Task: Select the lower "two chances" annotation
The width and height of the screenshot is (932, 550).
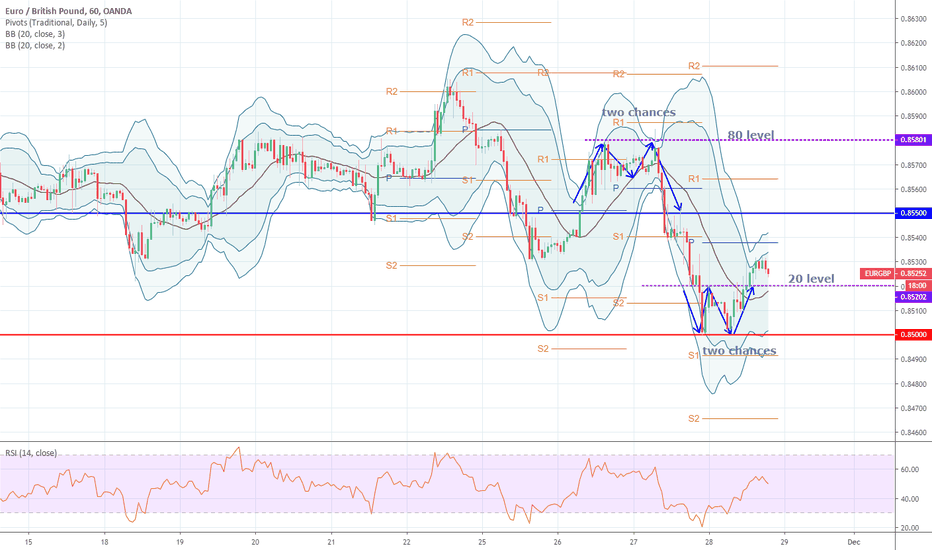Action: (738, 351)
